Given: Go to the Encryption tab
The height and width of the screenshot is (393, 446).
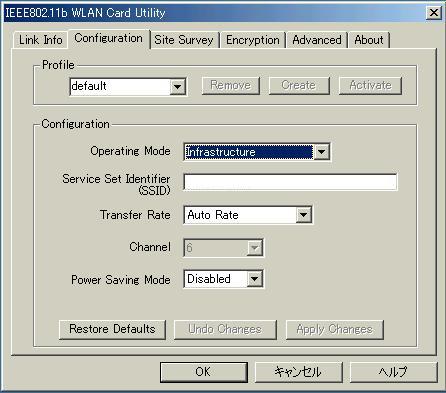Looking at the screenshot, I should point(253,40).
